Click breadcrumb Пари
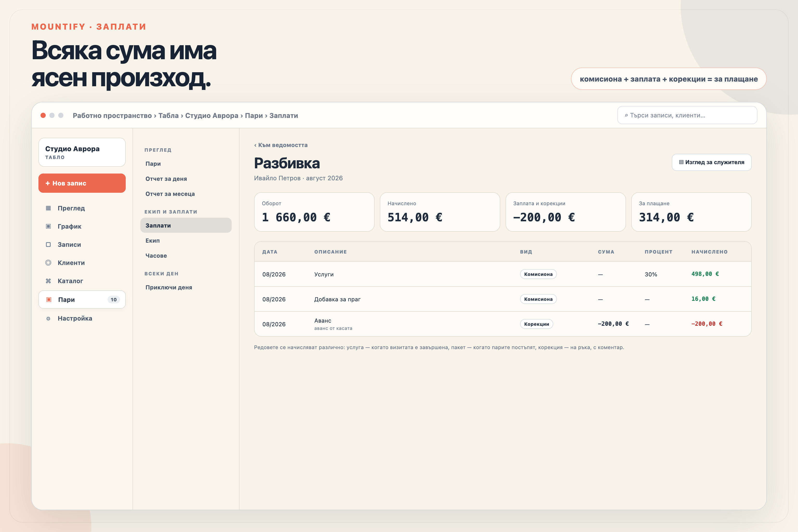 click(254, 116)
